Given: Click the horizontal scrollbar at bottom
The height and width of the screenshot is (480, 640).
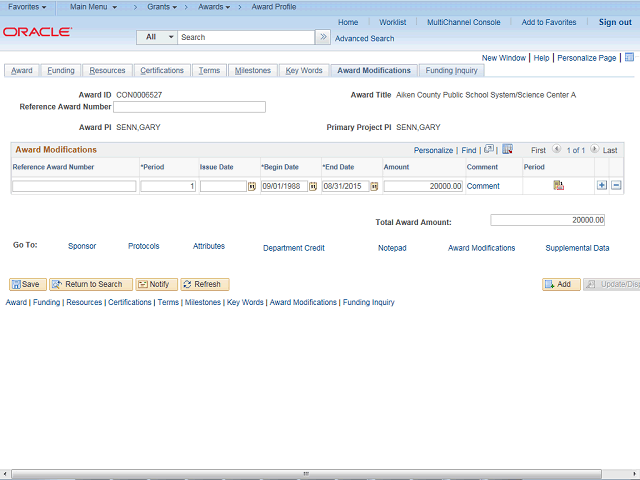Looking at the screenshot, I should click(306, 473).
